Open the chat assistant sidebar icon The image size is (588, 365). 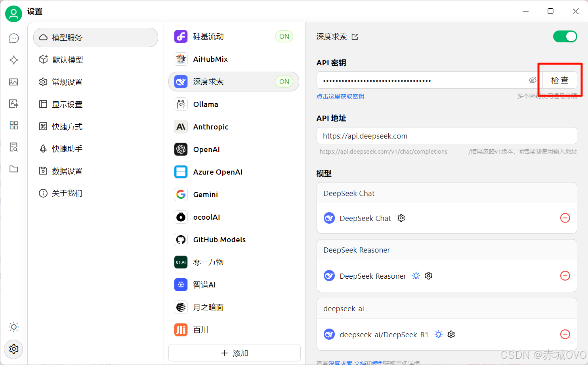(14, 38)
